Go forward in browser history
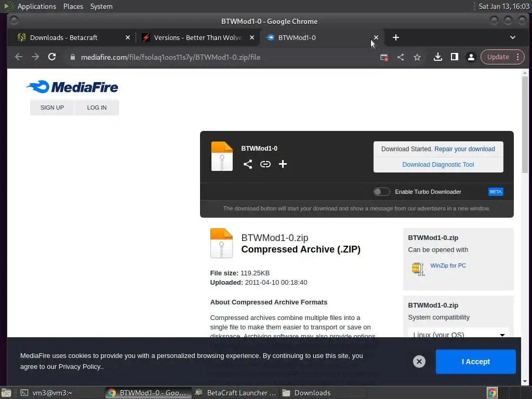 pyautogui.click(x=35, y=57)
